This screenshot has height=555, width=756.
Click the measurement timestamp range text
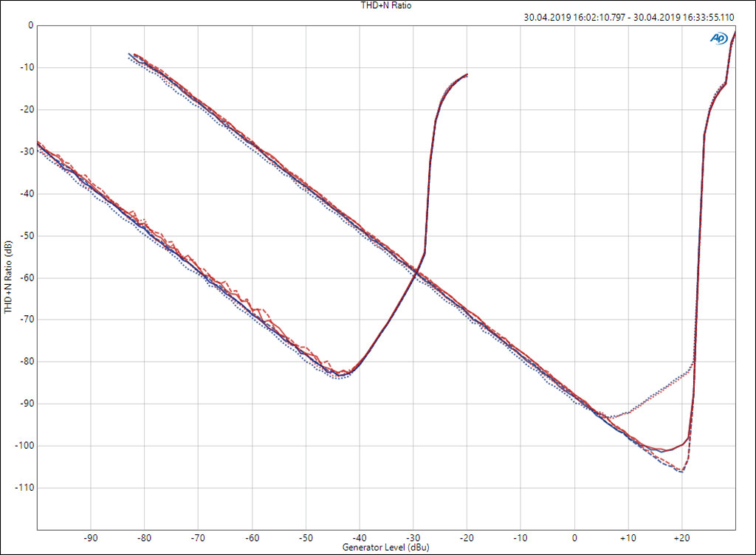629,17
